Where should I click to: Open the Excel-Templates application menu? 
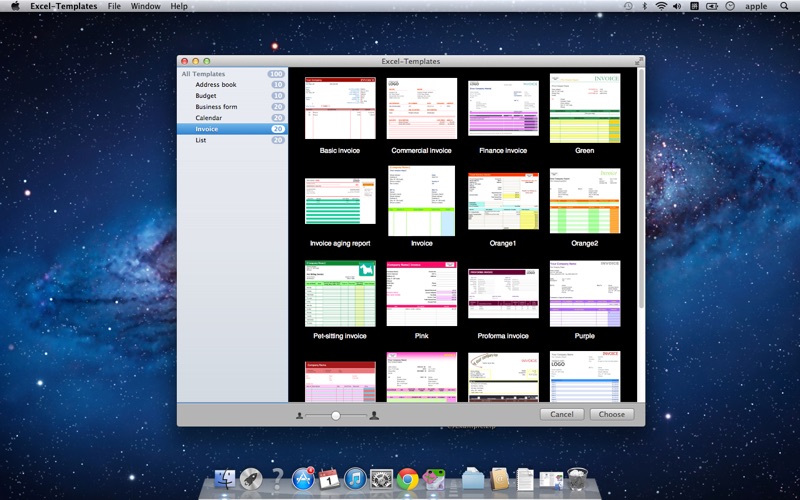[64, 6]
